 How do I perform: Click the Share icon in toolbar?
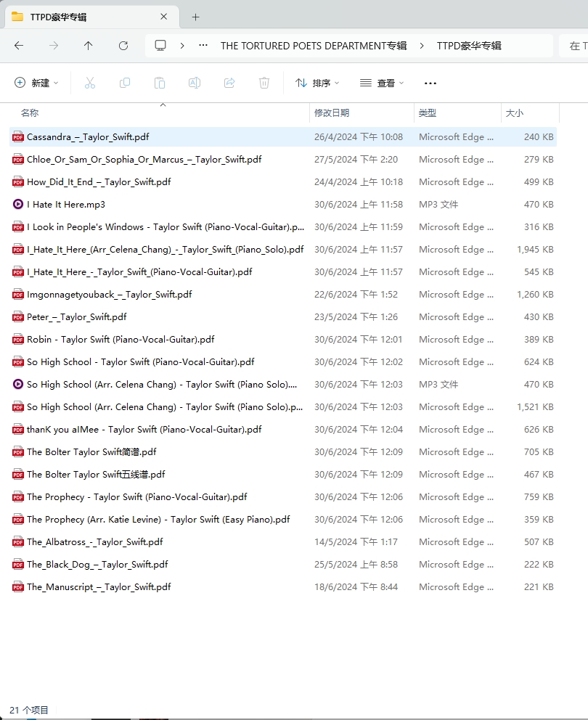(x=229, y=83)
